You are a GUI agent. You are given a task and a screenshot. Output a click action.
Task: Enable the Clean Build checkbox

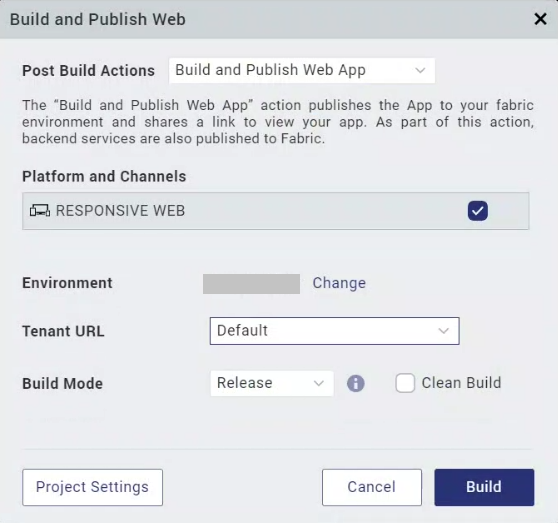coord(405,383)
